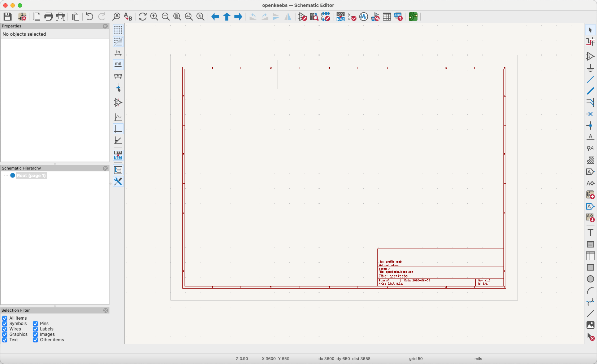Uncheck Text selection filter

(5, 340)
